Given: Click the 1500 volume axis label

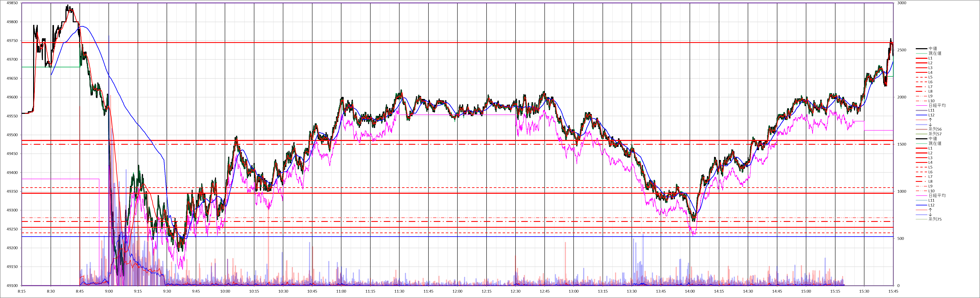Looking at the screenshot, I should [902, 145].
